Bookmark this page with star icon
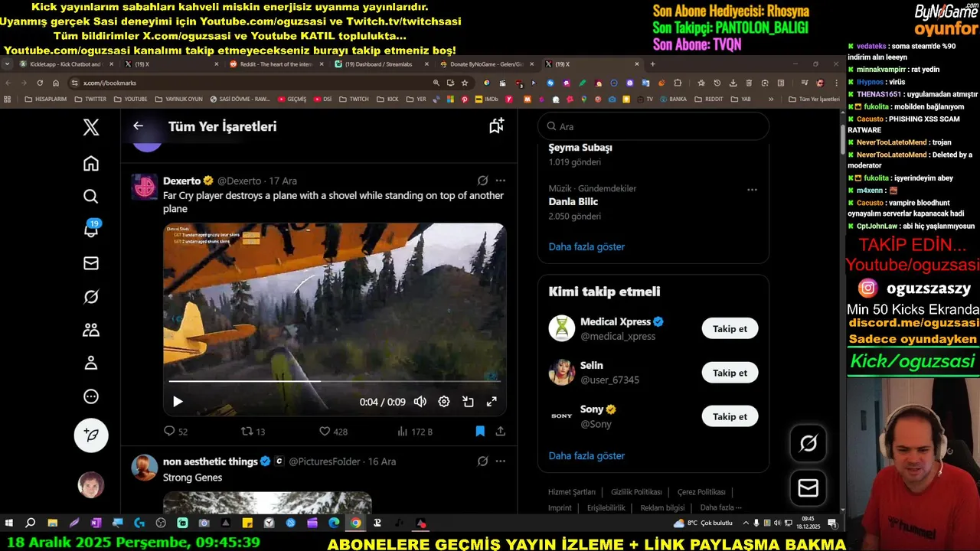 pyautogui.click(x=465, y=83)
